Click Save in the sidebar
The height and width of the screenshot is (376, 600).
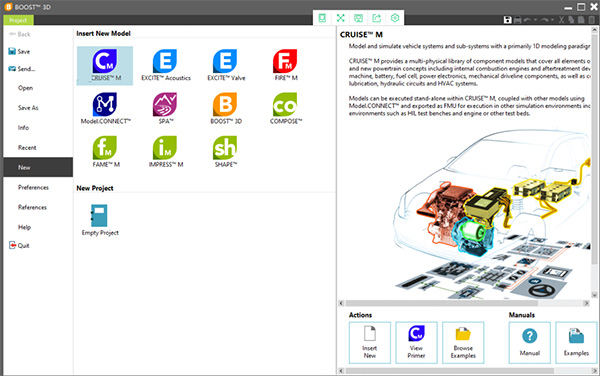19,51
